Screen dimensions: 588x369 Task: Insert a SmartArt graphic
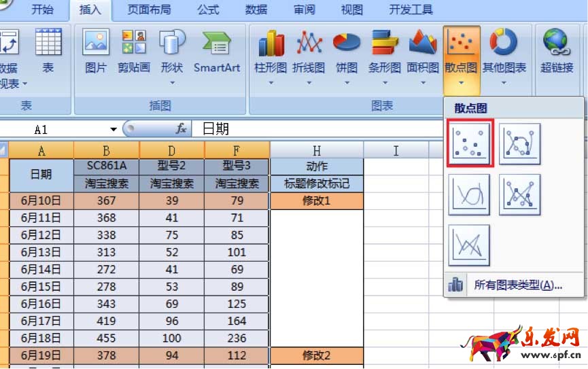click(217, 50)
